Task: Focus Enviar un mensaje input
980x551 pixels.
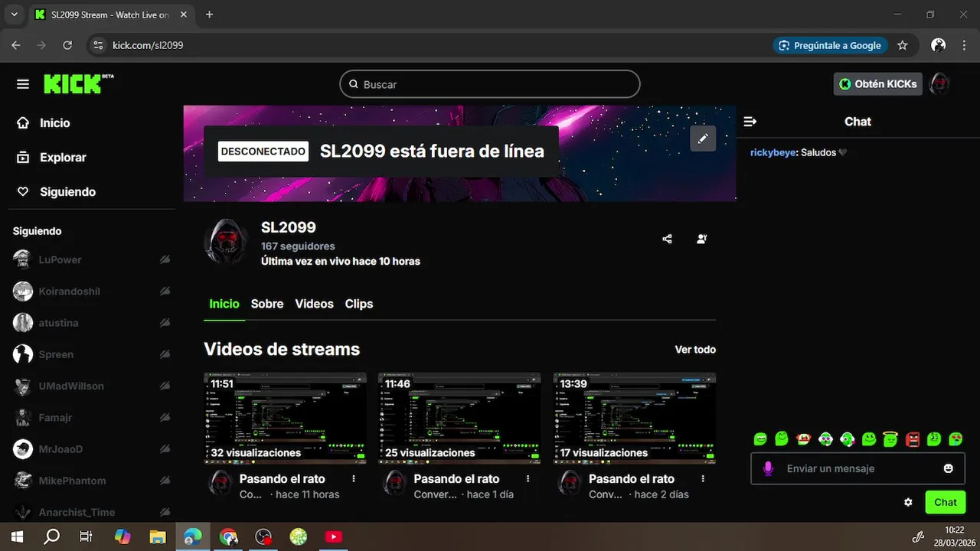Action: point(857,468)
